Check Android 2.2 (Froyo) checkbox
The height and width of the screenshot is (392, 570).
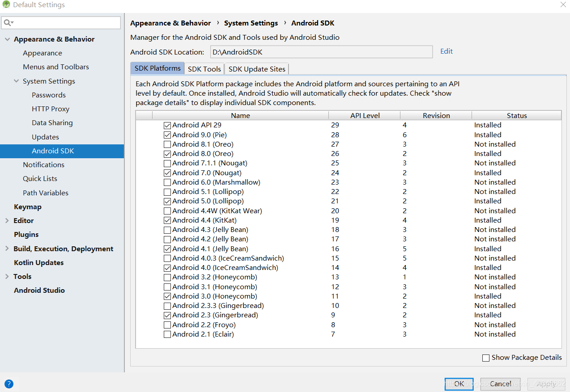pyautogui.click(x=167, y=325)
